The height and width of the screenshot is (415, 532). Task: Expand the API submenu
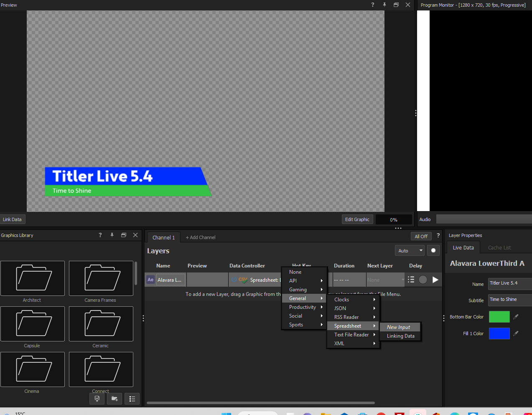tap(304, 281)
